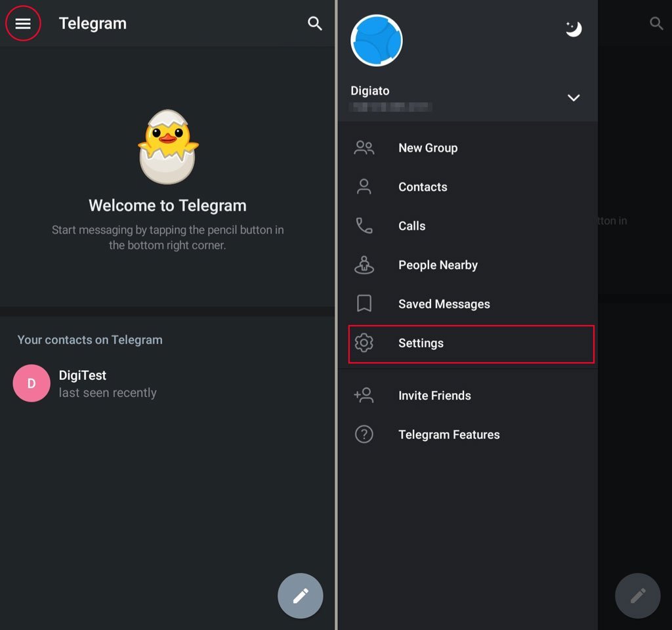The image size is (672, 630).
Task: Select New Group menu entry
Action: (x=467, y=148)
